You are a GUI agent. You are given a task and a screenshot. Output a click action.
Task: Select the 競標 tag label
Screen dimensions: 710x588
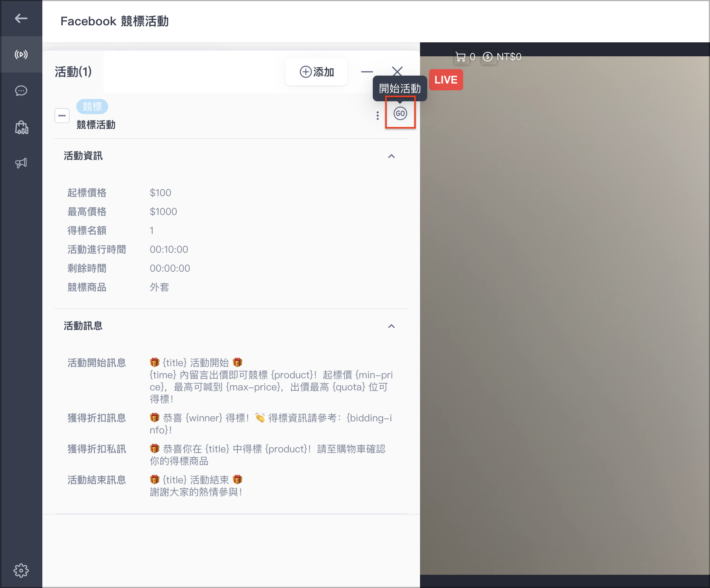click(92, 107)
